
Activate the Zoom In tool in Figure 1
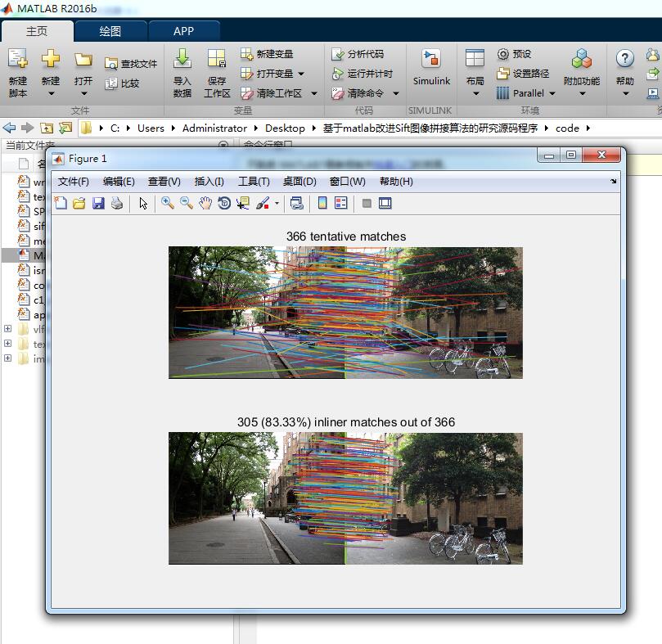(x=168, y=204)
